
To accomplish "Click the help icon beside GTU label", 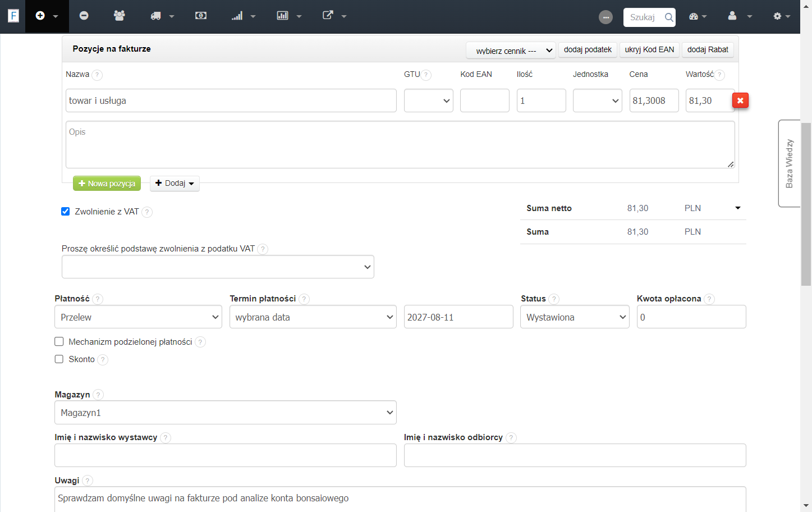I will coord(426,75).
